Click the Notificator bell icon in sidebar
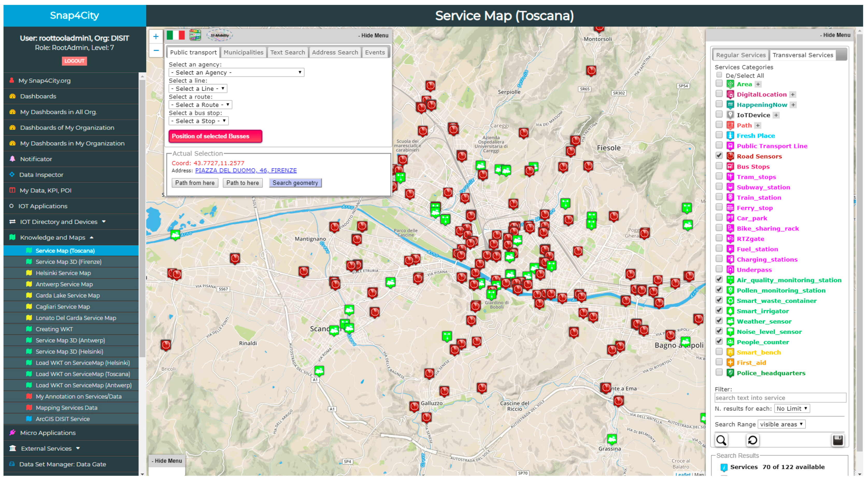The height and width of the screenshot is (483, 868). 12,159
